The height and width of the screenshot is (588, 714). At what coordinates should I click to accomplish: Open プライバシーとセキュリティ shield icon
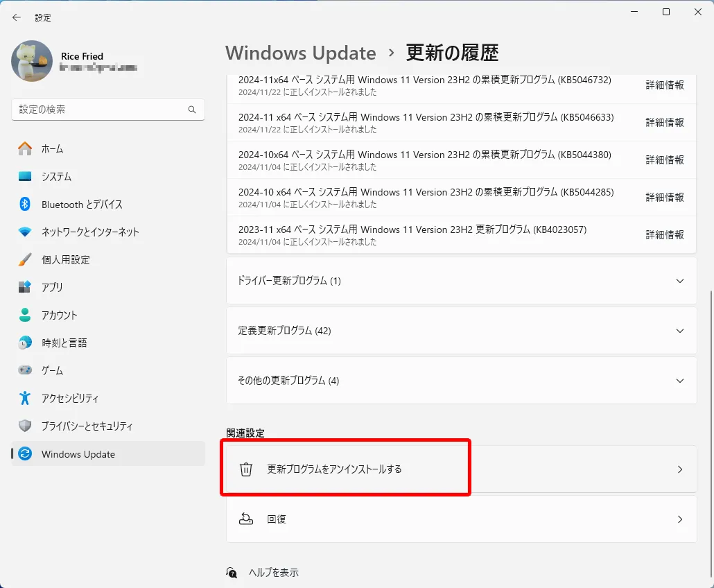point(25,426)
